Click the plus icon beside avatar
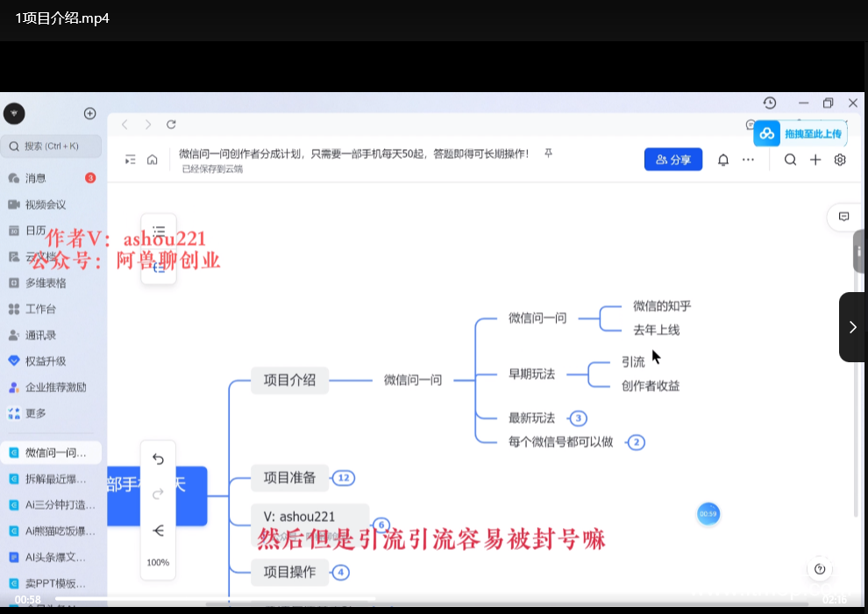868x614 pixels. tap(89, 113)
